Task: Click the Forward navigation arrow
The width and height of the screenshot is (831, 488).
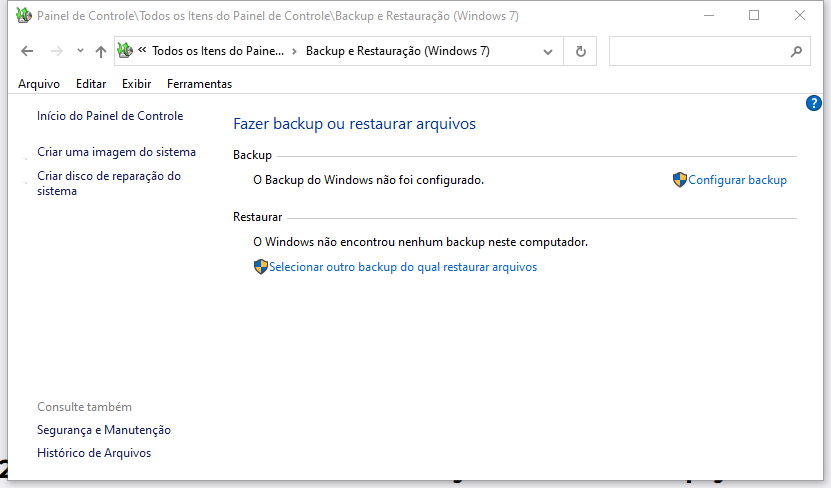Action: click(57, 51)
